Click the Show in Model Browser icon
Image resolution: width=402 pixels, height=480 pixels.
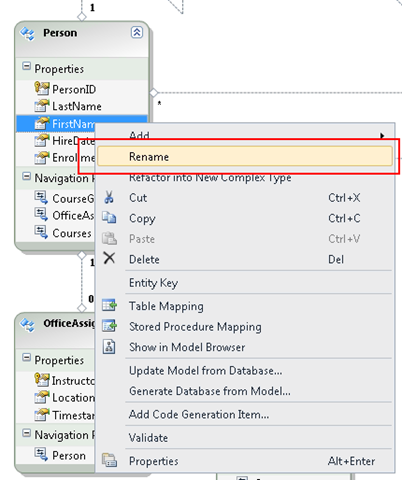109,347
